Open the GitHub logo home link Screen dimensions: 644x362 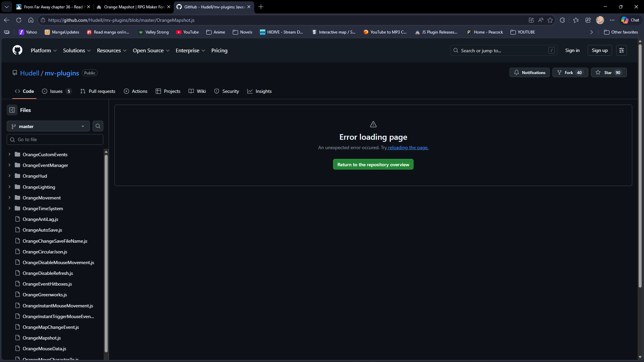tap(17, 50)
